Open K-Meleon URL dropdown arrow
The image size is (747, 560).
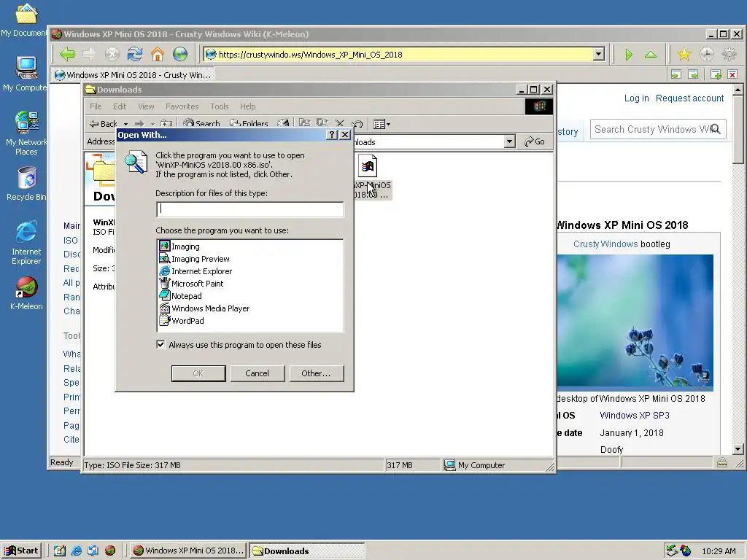tap(599, 54)
